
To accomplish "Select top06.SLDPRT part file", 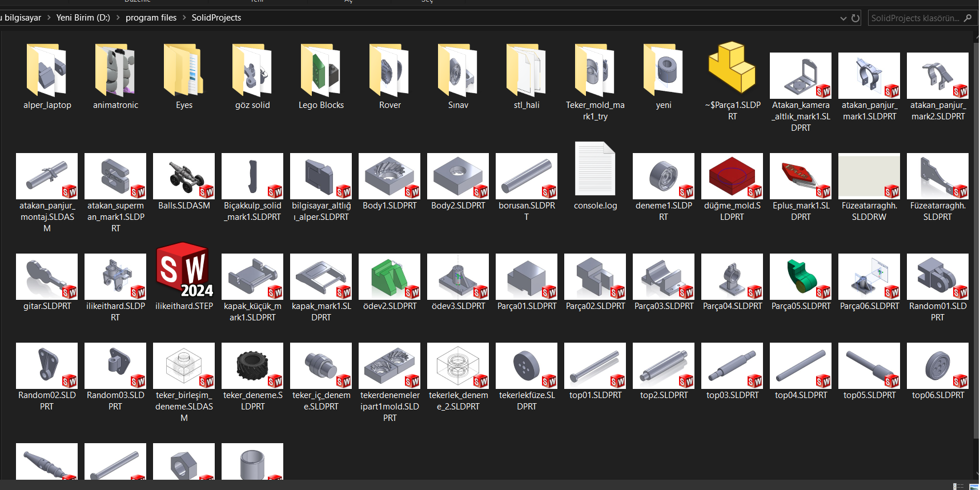I will [x=938, y=372].
